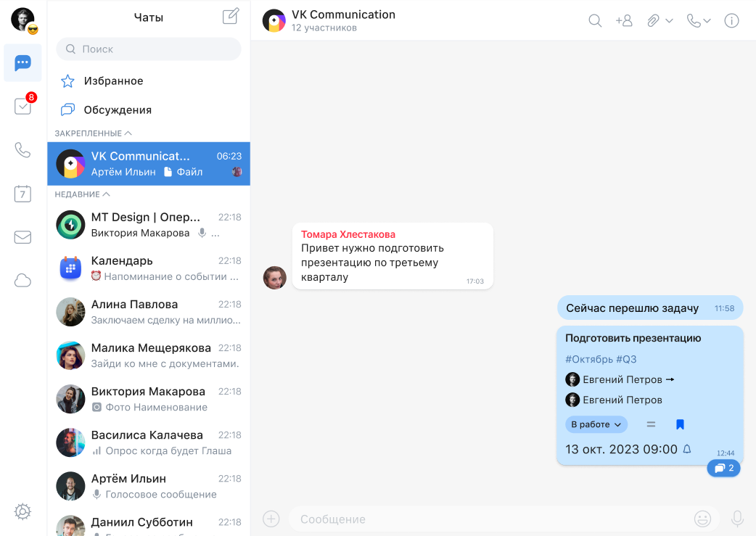Open the Cloud storage sidebar icon

pos(22,281)
